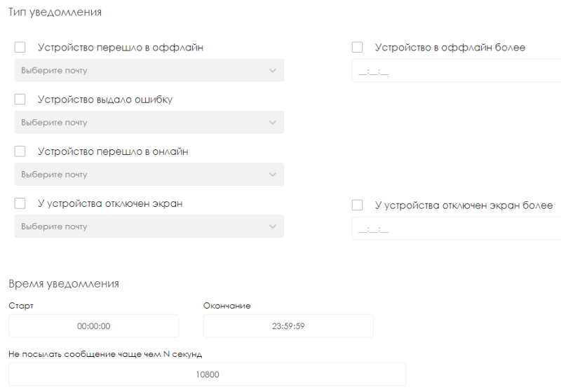Click chevron arrow of screen-off email selector

(273, 227)
